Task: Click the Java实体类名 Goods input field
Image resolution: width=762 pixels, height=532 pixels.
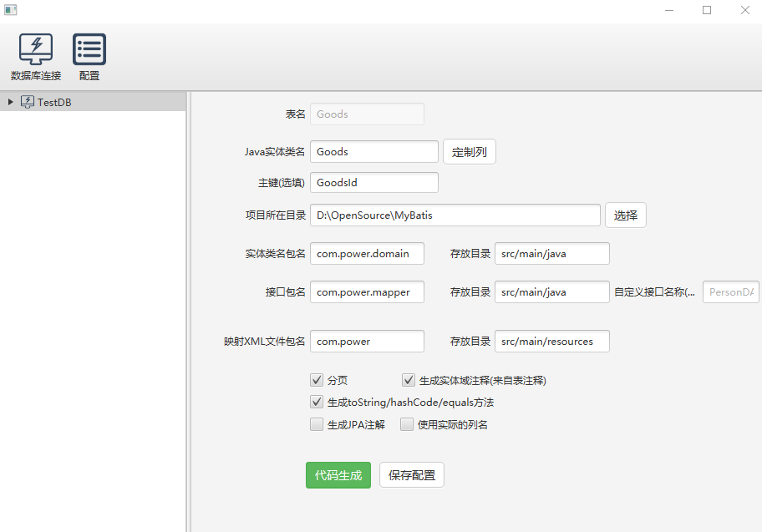Action: (373, 151)
